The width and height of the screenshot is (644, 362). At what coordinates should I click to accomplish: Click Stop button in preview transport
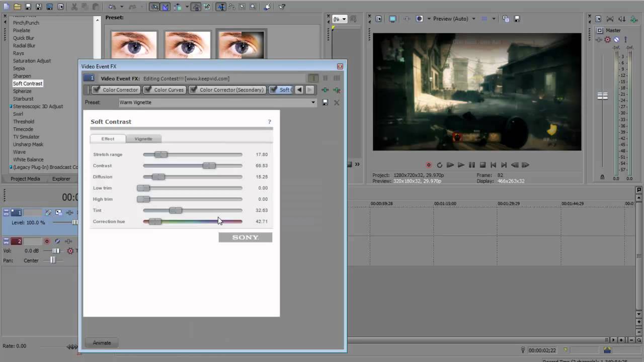tap(482, 165)
